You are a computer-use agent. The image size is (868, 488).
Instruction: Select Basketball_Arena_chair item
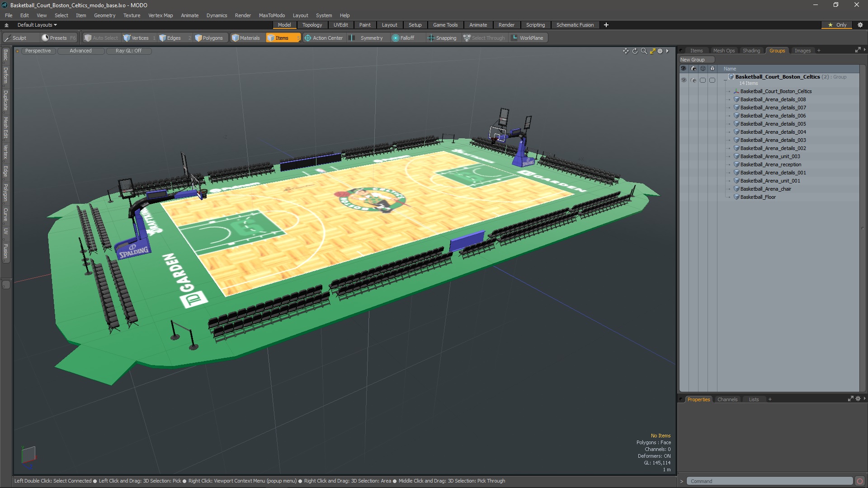(x=765, y=189)
